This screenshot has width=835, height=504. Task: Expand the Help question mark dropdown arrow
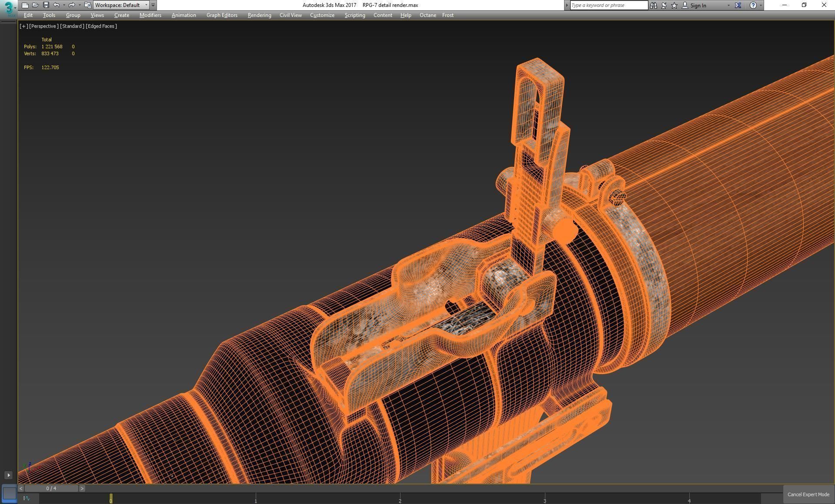pyautogui.click(x=761, y=5)
